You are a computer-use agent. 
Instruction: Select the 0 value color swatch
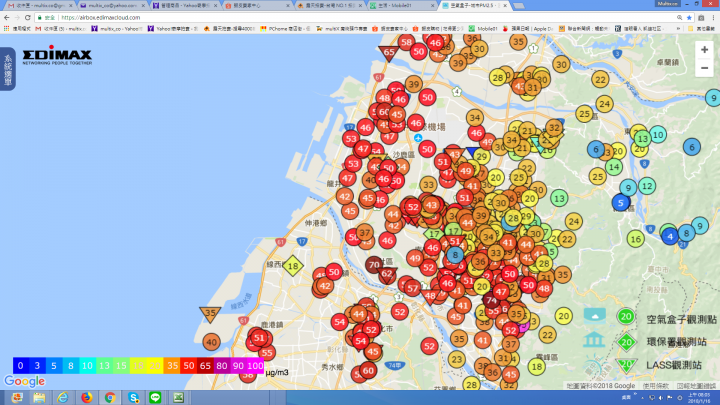(x=21, y=366)
